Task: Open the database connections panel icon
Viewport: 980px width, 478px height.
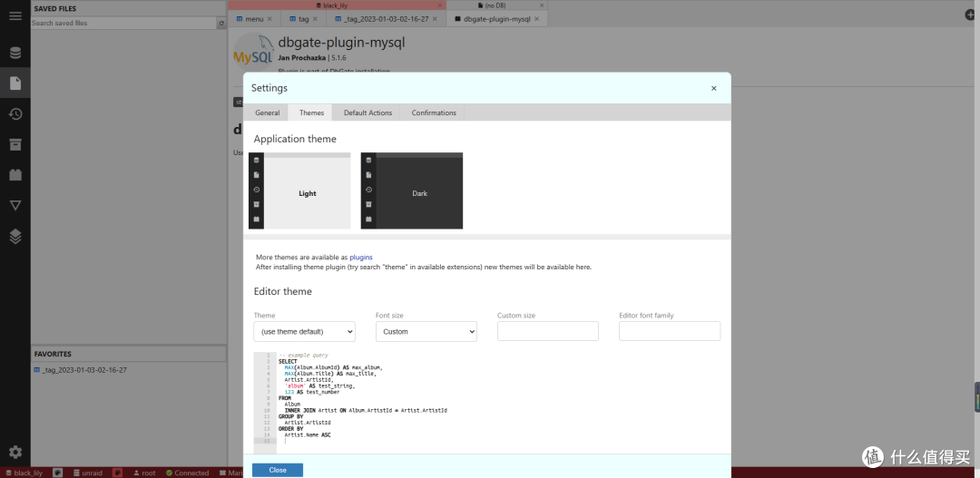Action: click(15, 53)
